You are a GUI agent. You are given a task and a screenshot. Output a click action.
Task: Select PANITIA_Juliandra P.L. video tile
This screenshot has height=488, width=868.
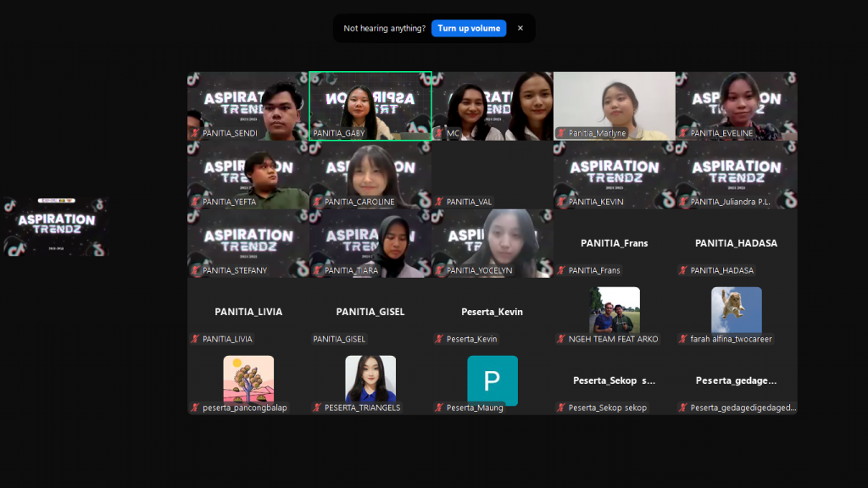737,175
